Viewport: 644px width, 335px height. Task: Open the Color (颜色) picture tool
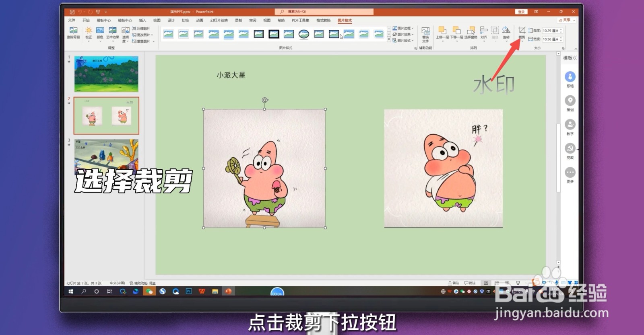(x=100, y=33)
